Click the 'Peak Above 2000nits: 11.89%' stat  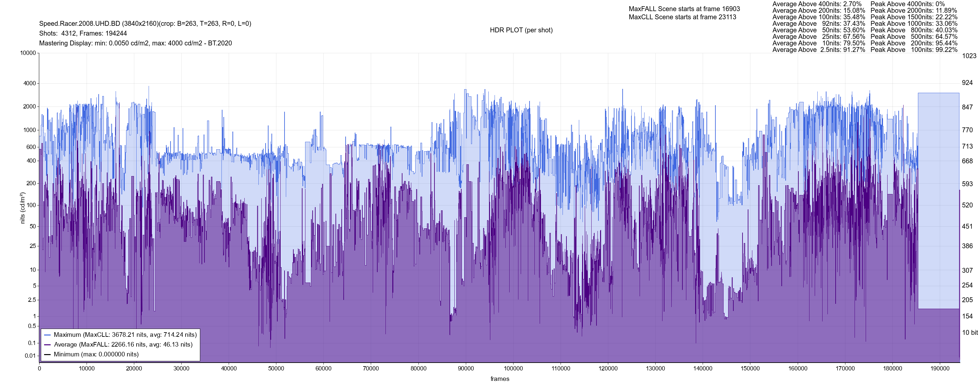(914, 10)
